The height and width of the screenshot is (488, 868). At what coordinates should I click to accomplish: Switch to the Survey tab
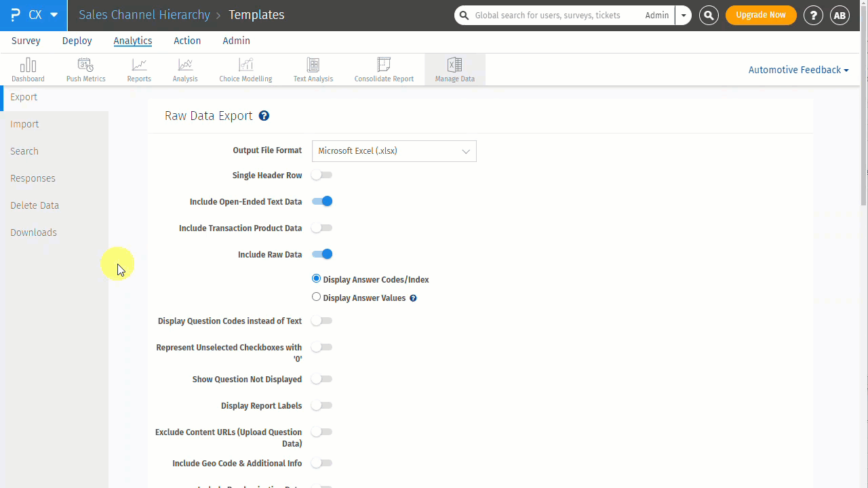[26, 41]
